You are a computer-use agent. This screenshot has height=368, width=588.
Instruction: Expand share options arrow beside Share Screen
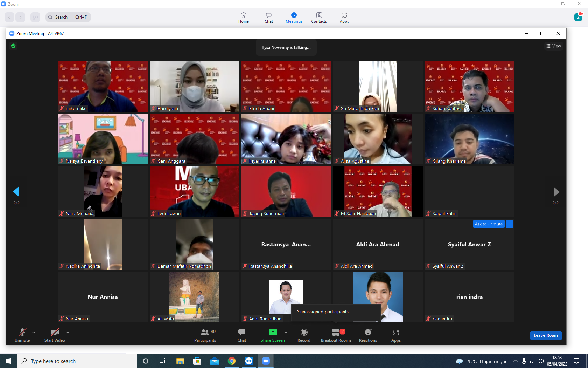(286, 332)
